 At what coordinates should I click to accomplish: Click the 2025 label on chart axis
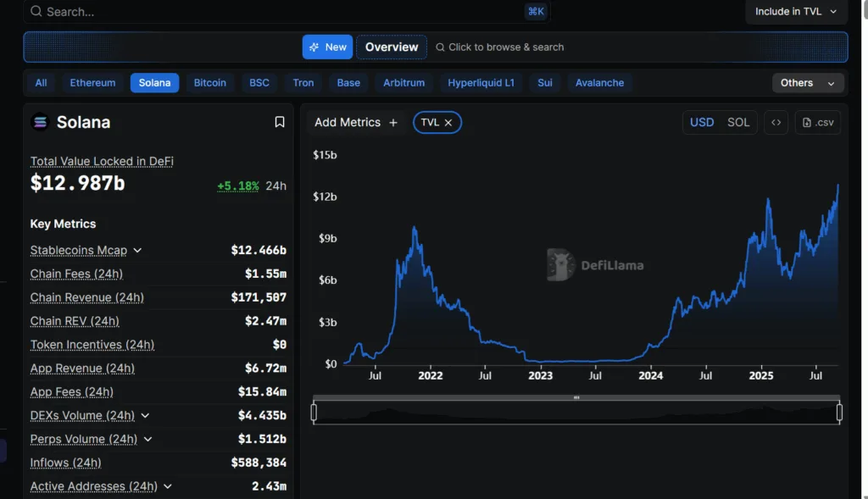point(761,375)
